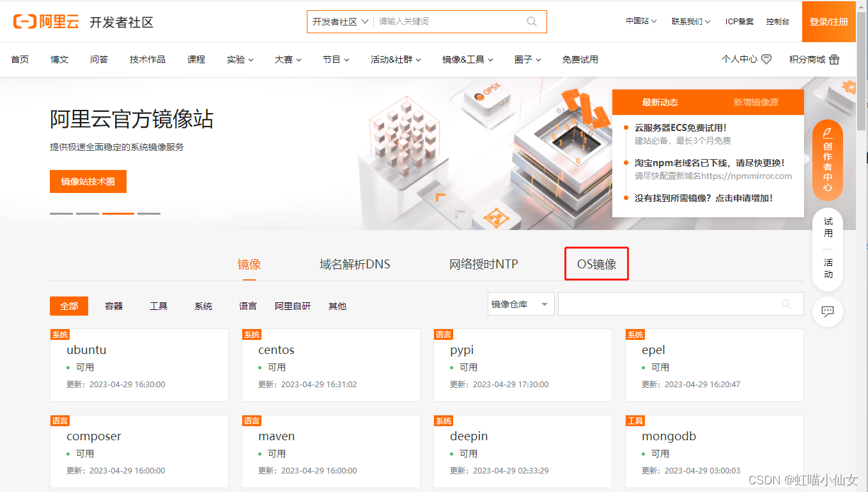Open 技术作品 in navigation bar

[x=148, y=59]
